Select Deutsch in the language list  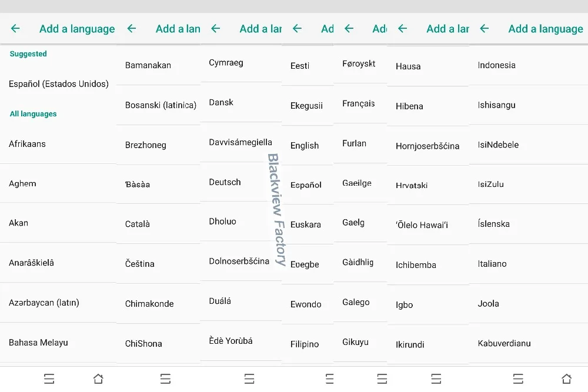tap(240, 182)
